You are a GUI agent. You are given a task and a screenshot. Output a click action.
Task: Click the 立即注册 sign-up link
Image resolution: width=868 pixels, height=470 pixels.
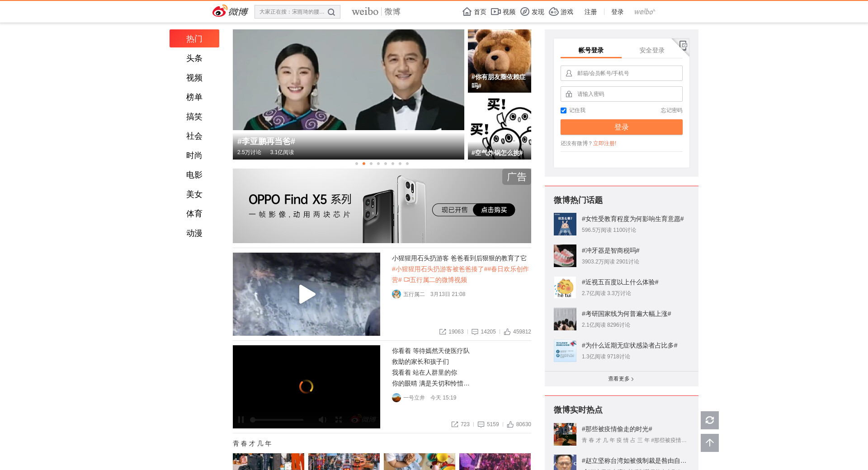[x=604, y=143]
